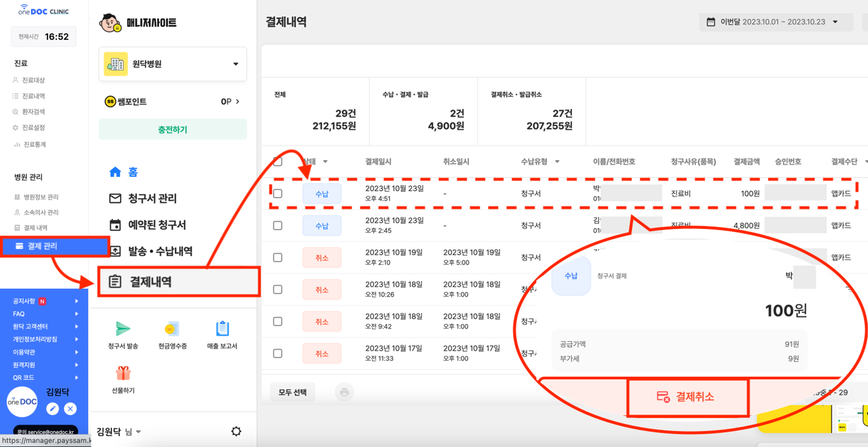Click the 환자검색 magnifier icon
The width and height of the screenshot is (868, 447).
point(16,112)
